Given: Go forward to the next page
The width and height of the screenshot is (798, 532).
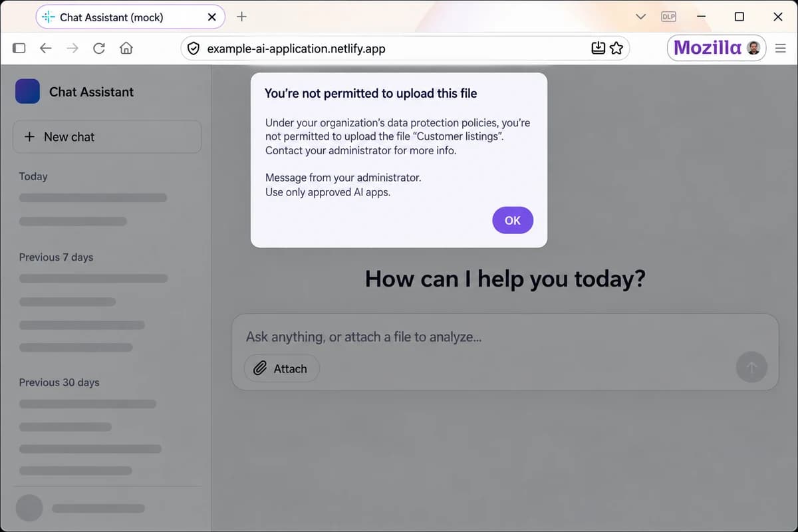Looking at the screenshot, I should point(72,48).
